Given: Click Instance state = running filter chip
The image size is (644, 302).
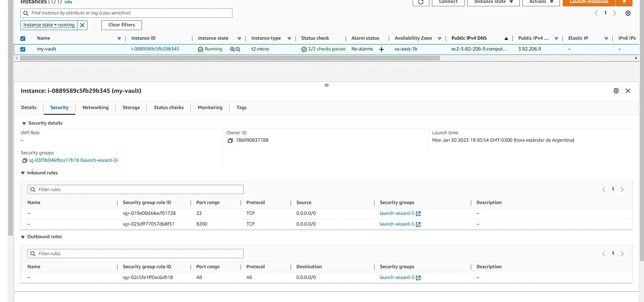Looking at the screenshot, I should click(x=49, y=25).
